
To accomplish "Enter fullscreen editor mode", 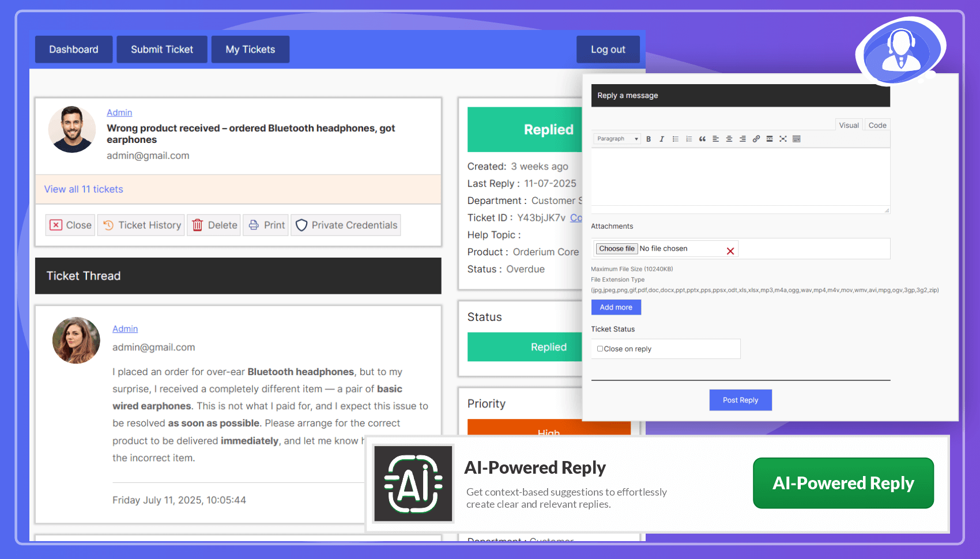I will pos(783,139).
